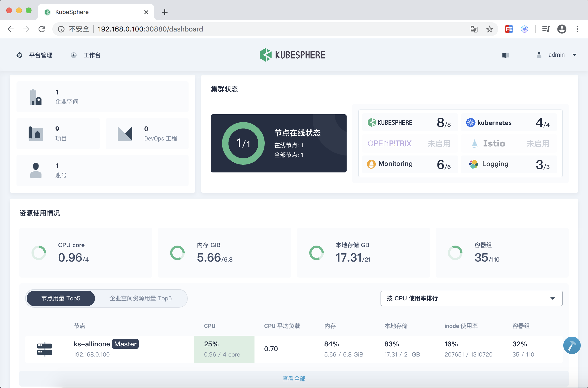
Task: Click the Monitoring component status card
Action: 410,164
